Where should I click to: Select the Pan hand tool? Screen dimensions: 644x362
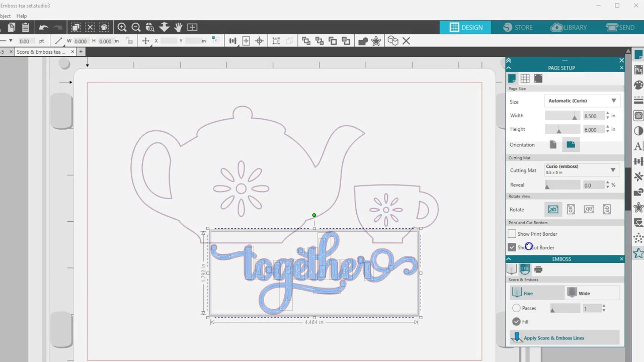[178, 27]
